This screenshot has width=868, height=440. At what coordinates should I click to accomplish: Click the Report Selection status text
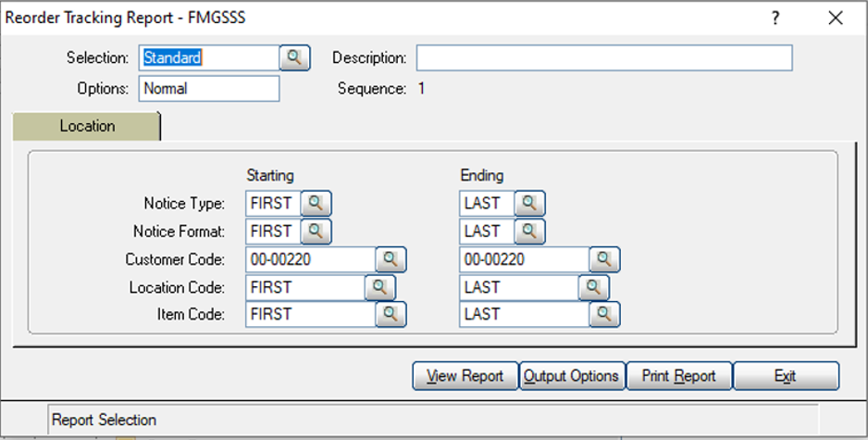[x=104, y=420]
